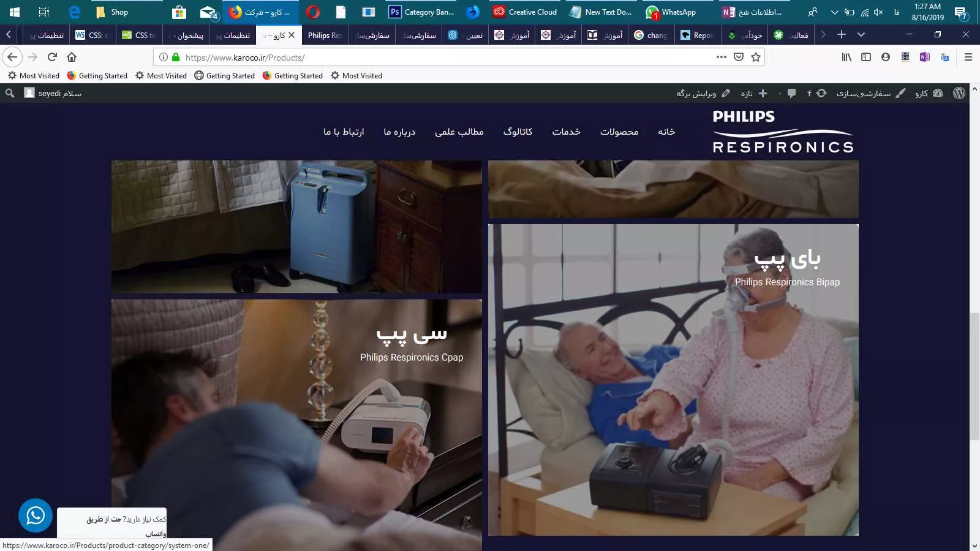Open the browser home page
This screenshot has height=551, width=980.
72,57
